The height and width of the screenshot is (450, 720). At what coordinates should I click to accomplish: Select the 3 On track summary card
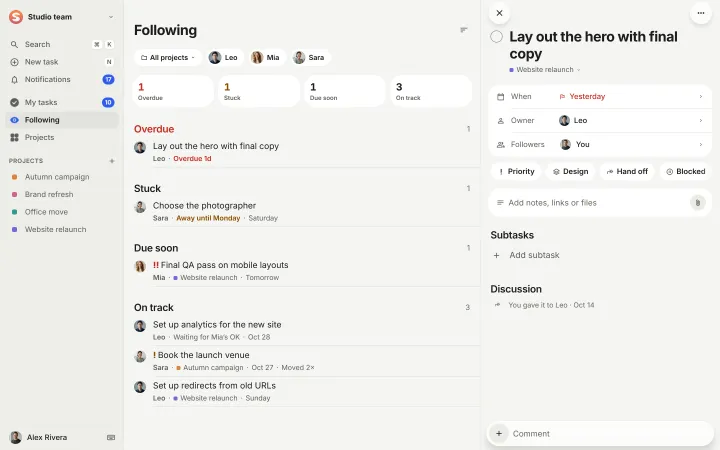(x=431, y=91)
